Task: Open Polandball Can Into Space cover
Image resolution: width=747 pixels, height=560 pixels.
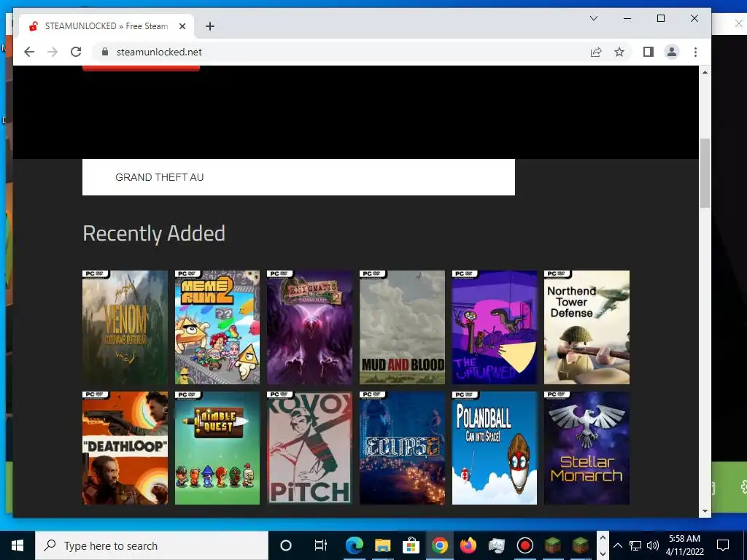Action: click(495, 448)
